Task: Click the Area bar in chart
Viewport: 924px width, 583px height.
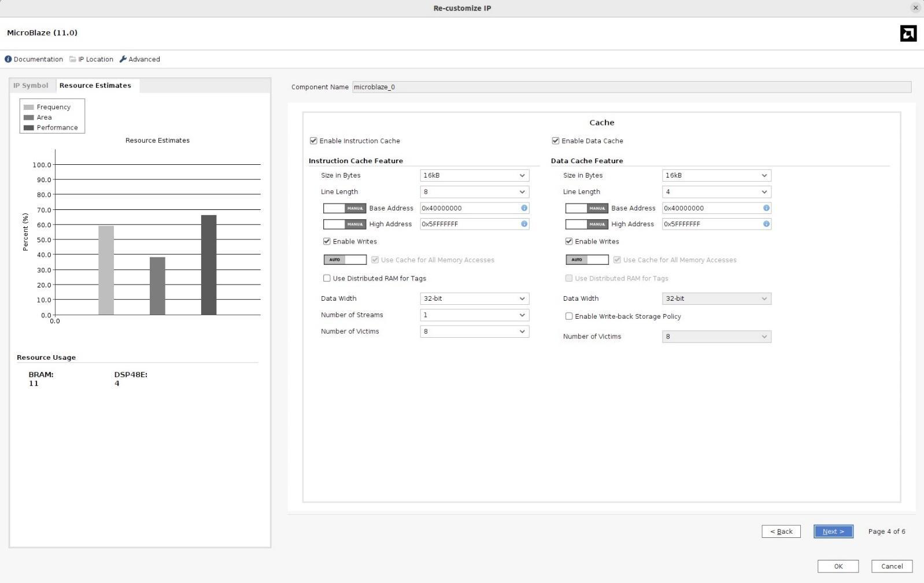Action: (157, 286)
